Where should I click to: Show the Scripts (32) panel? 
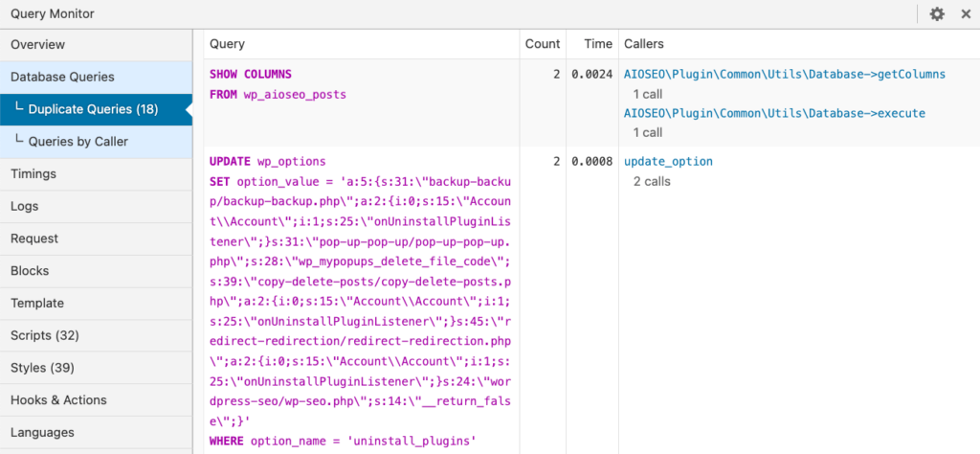(97, 335)
